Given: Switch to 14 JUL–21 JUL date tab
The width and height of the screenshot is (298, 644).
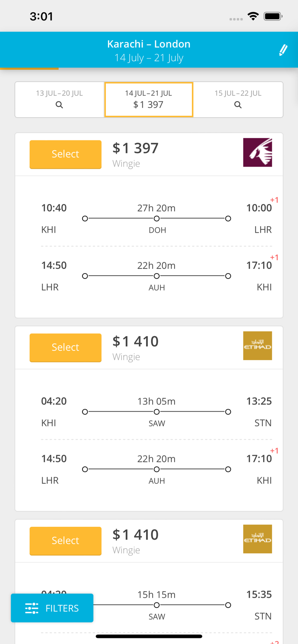Looking at the screenshot, I should click(148, 99).
